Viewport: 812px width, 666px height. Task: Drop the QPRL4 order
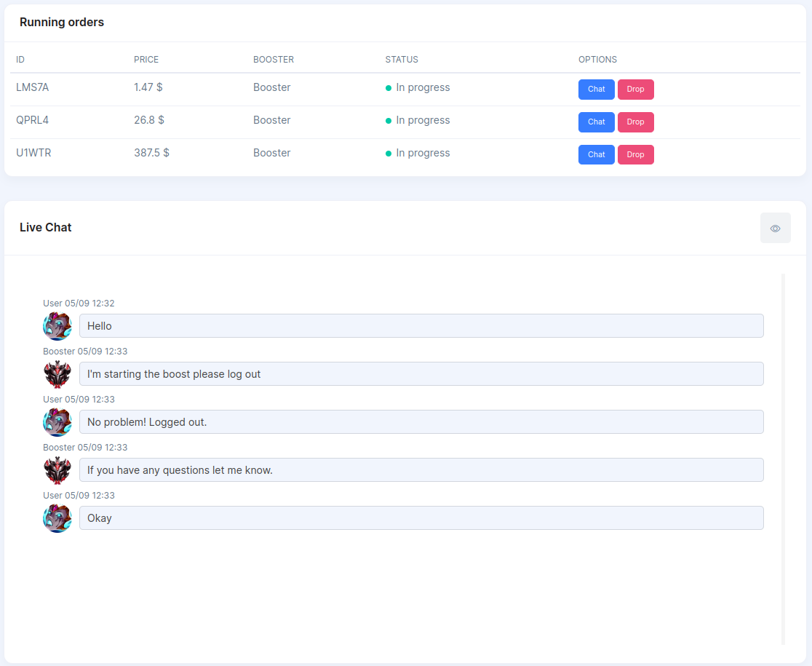[635, 122]
